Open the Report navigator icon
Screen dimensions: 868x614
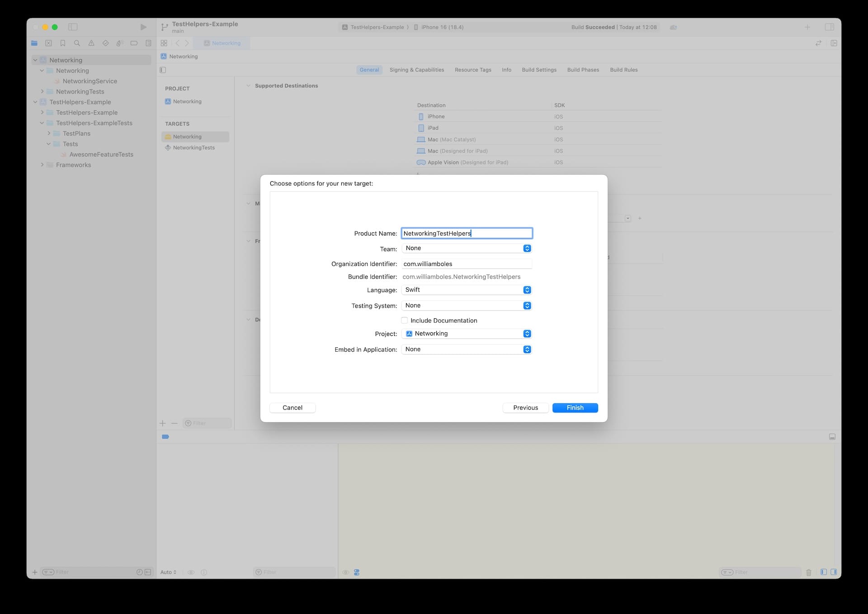(148, 43)
